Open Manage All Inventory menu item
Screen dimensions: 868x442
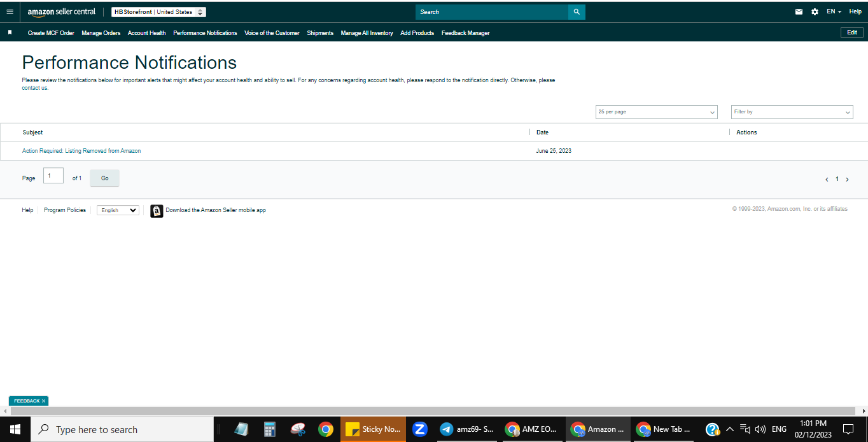click(367, 33)
